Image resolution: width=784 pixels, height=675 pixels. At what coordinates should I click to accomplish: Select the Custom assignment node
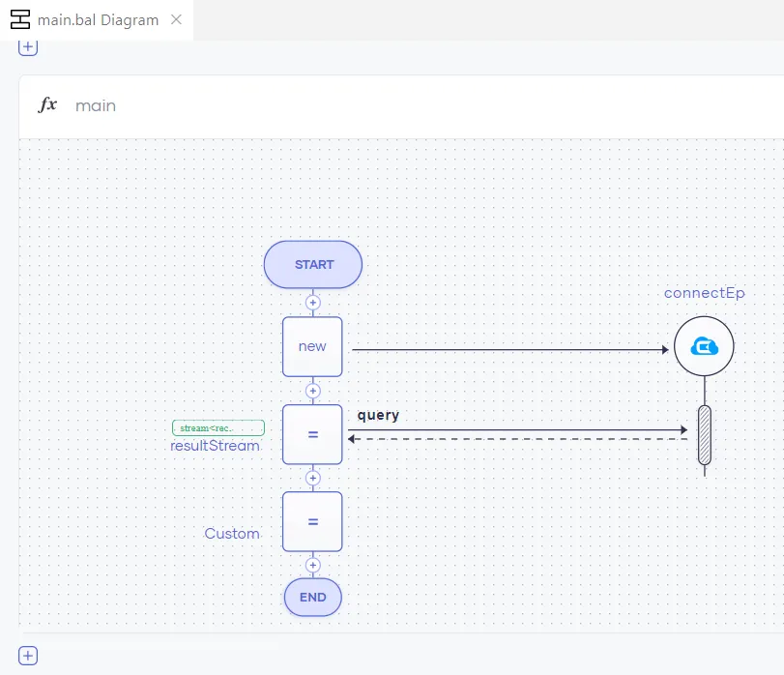[312, 520]
